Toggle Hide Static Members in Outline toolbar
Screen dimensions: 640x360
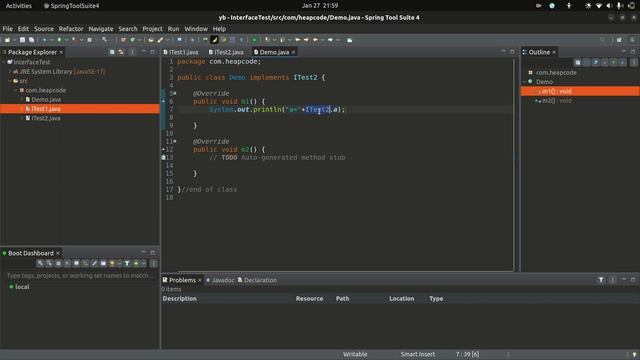604,62
